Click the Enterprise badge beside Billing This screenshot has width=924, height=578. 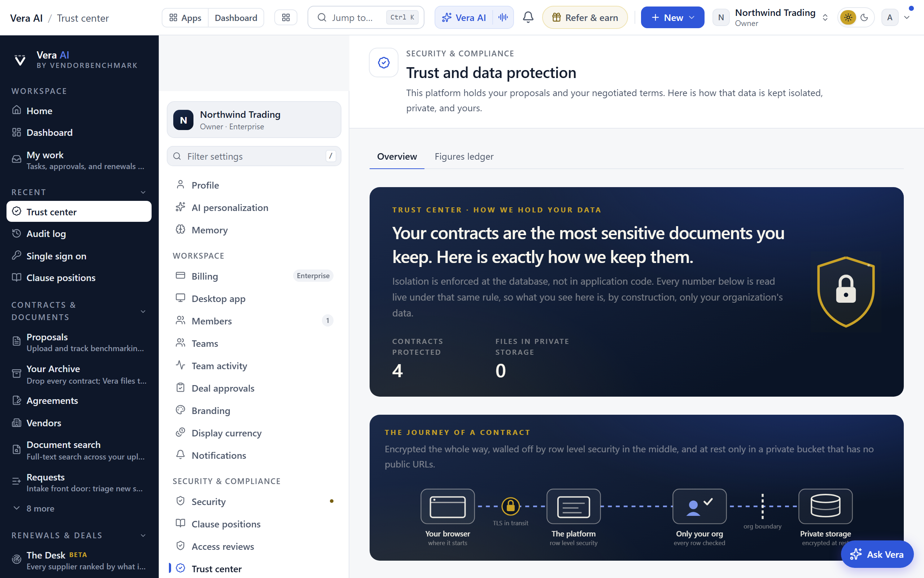tap(313, 276)
